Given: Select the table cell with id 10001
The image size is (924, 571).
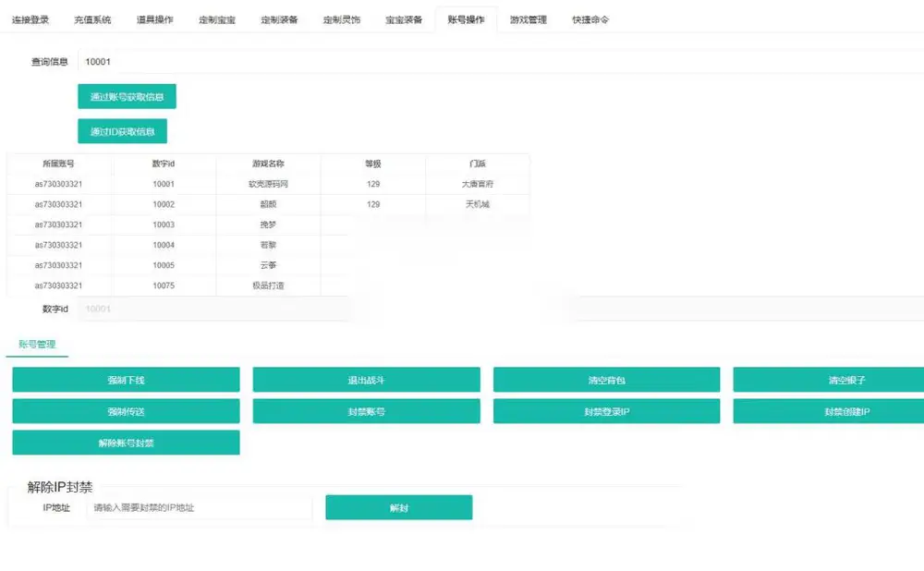Looking at the screenshot, I should coord(164,184).
